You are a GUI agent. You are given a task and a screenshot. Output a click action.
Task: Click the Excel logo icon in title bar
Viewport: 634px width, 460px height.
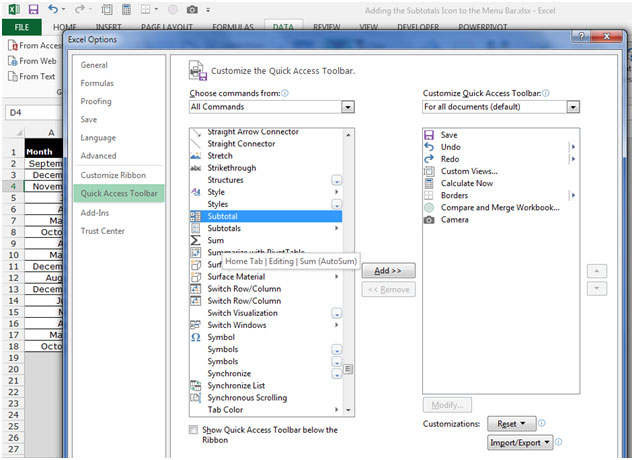(15, 9)
